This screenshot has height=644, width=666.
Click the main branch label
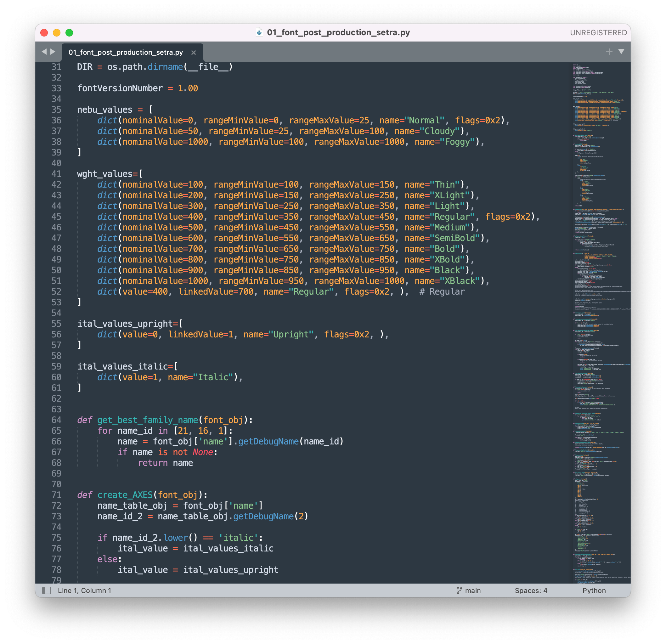[x=473, y=590]
